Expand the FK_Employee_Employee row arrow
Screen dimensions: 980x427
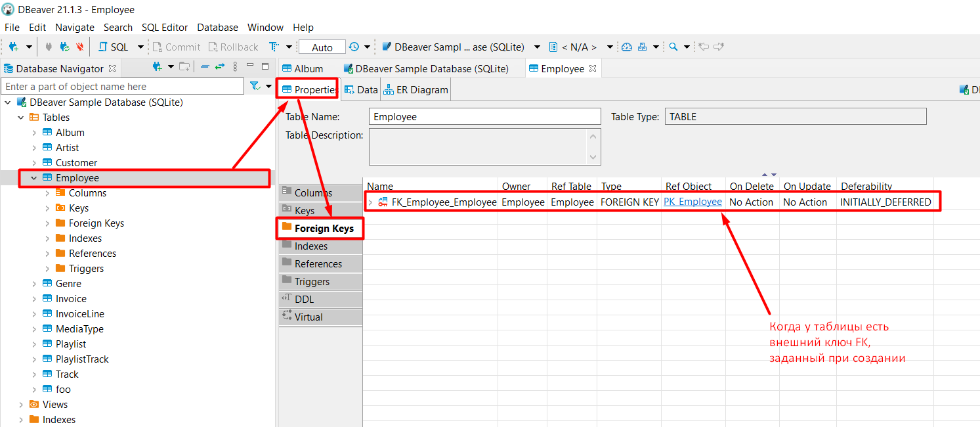(x=370, y=202)
